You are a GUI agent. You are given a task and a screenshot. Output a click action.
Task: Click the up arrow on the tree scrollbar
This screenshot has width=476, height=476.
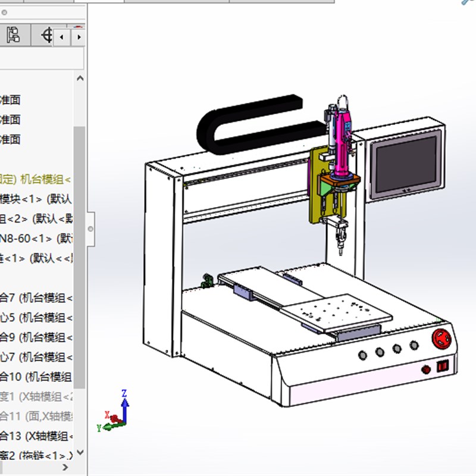coord(81,78)
